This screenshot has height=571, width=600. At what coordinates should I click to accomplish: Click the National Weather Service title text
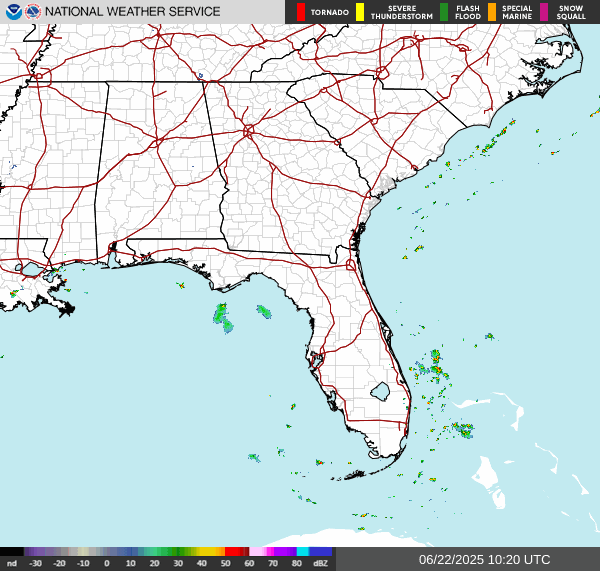[132, 12]
